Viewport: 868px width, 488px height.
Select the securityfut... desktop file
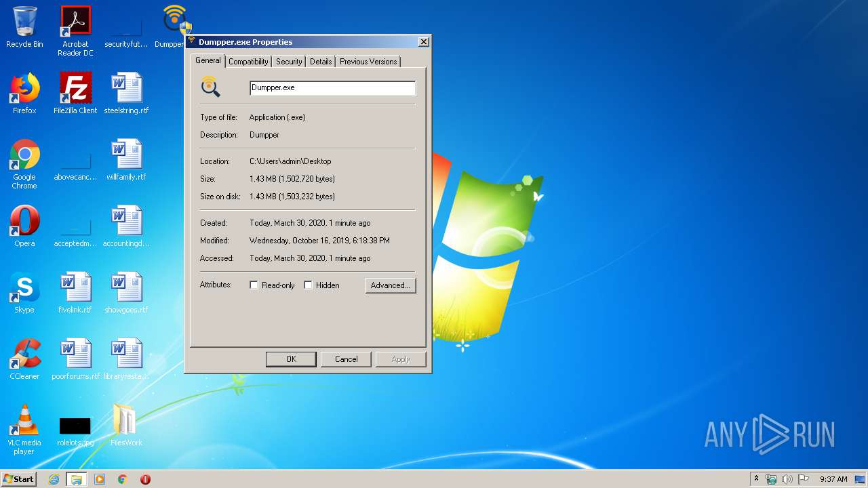pyautogui.click(x=126, y=27)
